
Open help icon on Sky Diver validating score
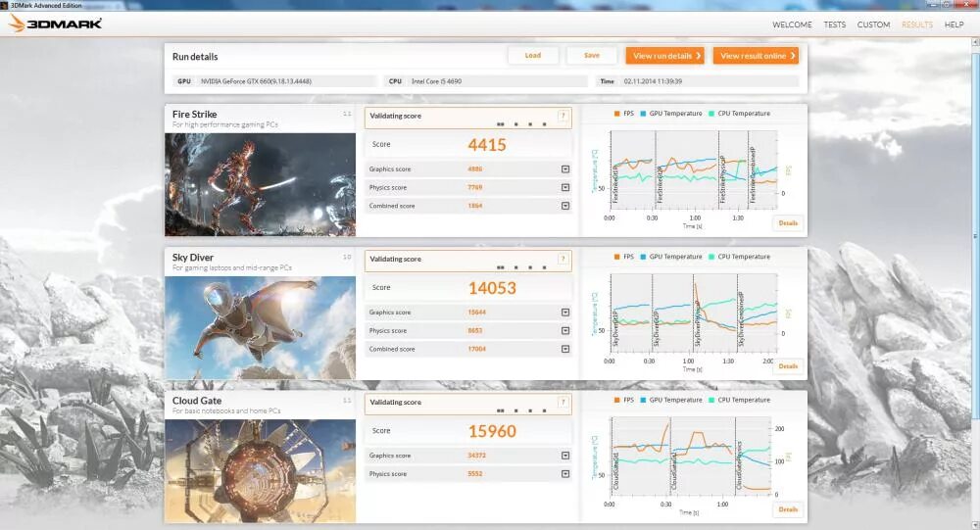[563, 259]
